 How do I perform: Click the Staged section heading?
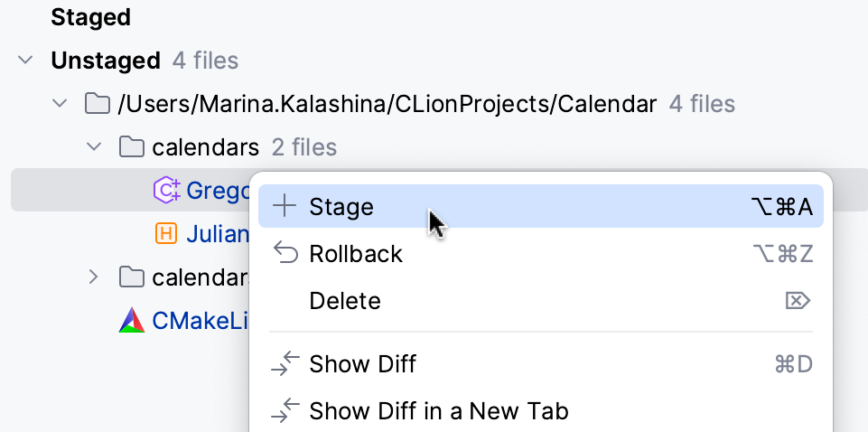[x=90, y=17]
